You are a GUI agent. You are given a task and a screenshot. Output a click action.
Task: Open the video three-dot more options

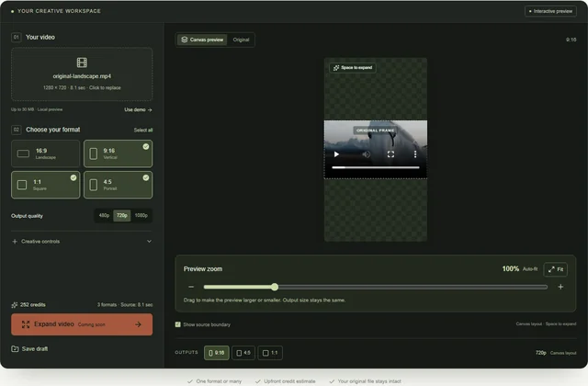point(414,154)
